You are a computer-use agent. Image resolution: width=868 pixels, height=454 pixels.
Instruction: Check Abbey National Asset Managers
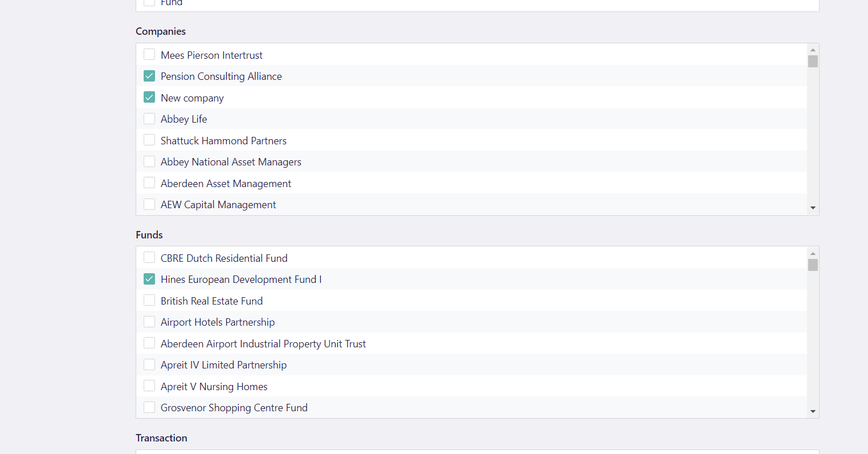(149, 161)
